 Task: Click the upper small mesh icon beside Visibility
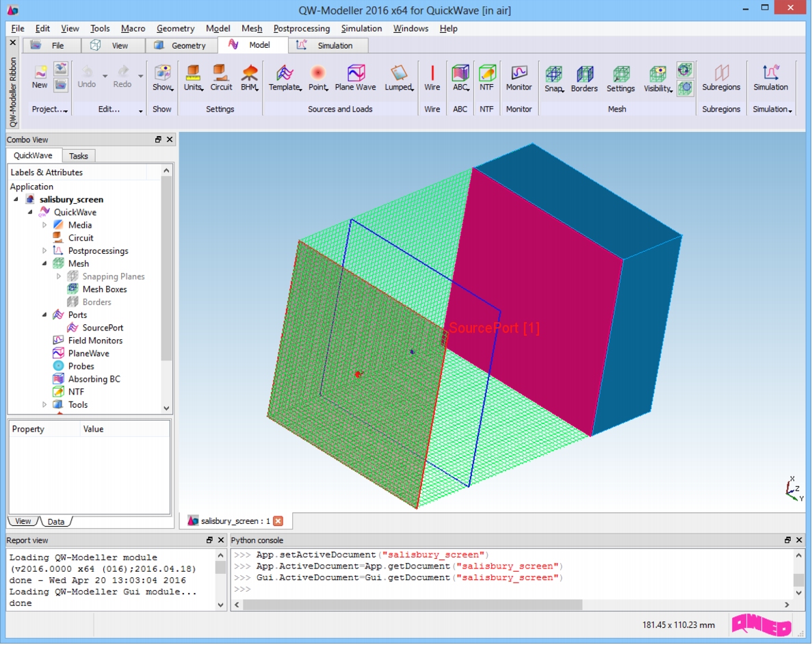[685, 70]
